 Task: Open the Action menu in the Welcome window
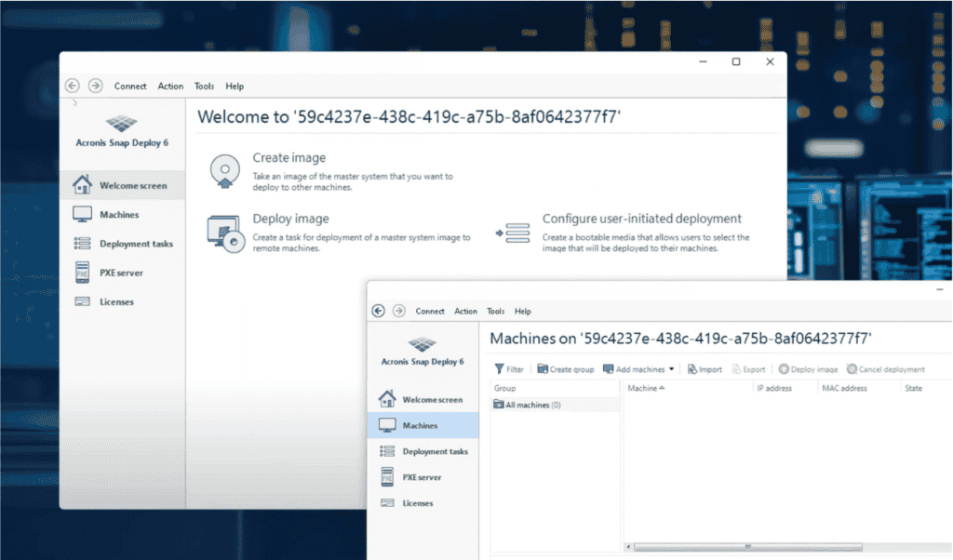tap(170, 87)
